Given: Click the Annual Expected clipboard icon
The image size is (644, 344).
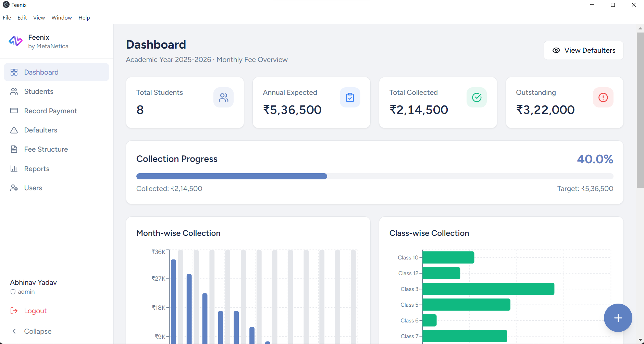Looking at the screenshot, I should tap(350, 98).
